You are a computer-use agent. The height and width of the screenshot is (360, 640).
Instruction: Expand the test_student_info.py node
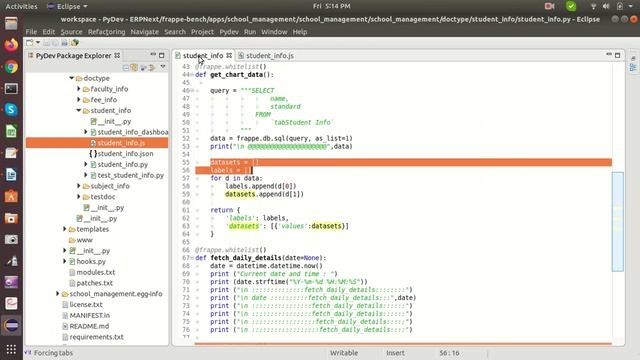(86, 175)
